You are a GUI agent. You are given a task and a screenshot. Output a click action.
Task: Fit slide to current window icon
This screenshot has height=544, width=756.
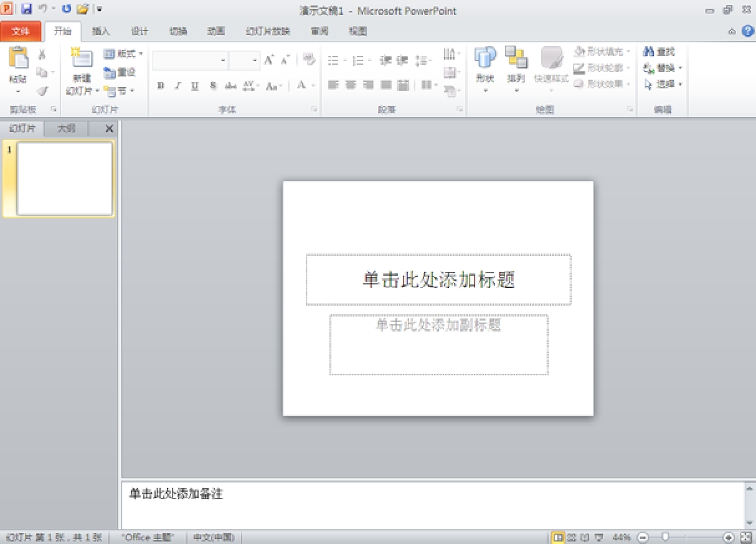(746, 537)
